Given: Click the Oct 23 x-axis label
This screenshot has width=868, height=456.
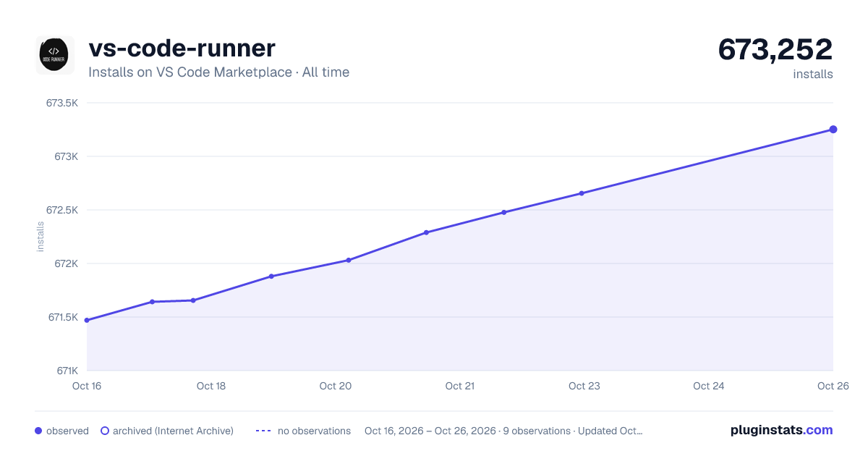Looking at the screenshot, I should pos(584,386).
